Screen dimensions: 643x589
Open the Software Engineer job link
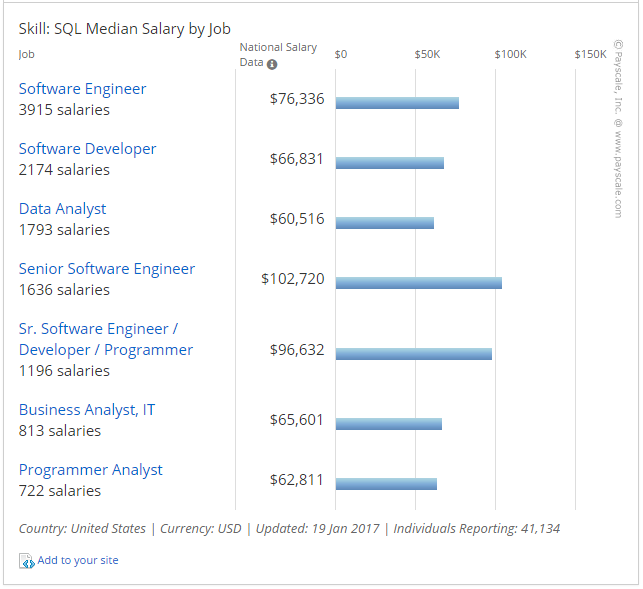82,89
